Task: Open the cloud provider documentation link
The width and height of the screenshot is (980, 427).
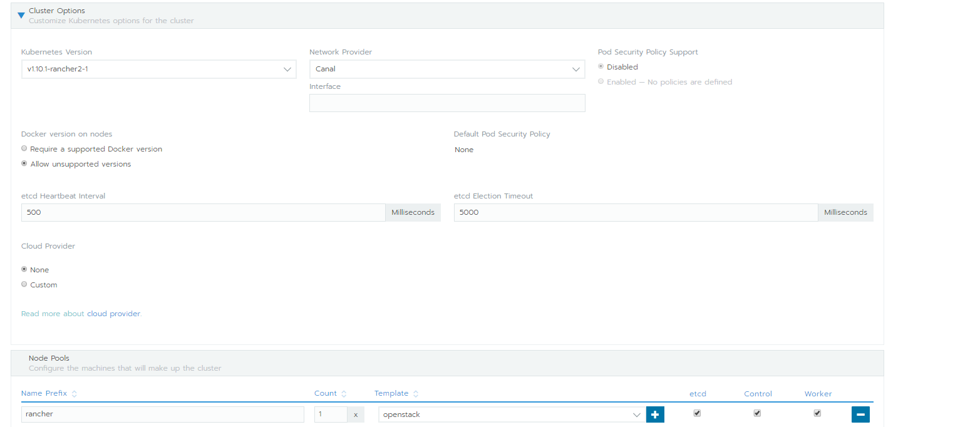Action: point(113,313)
